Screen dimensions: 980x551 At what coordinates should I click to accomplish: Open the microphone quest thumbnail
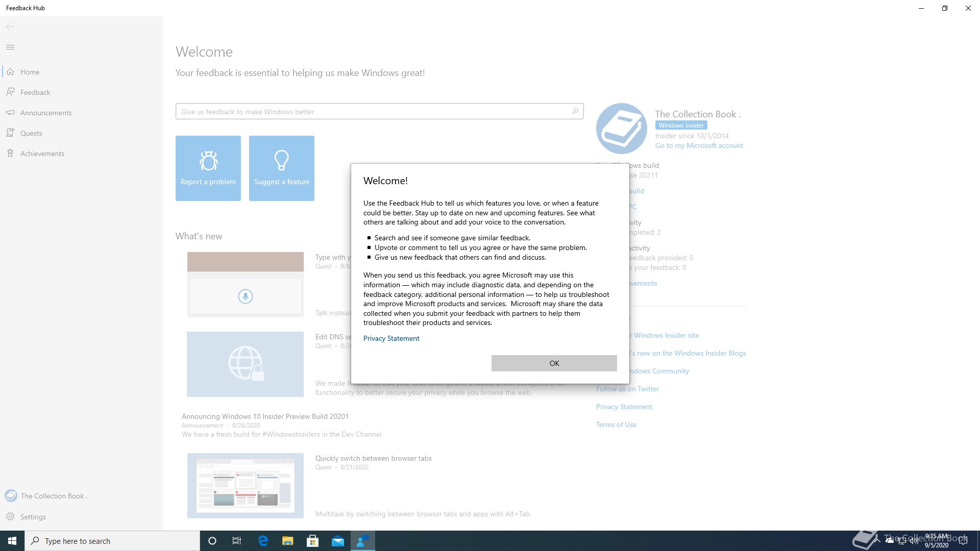pos(246,285)
